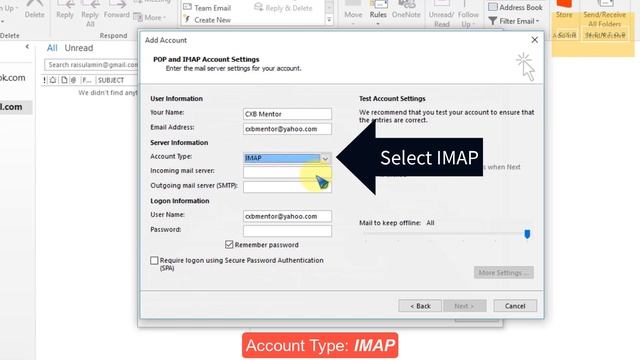Open the Account Type dropdown arrow
640x360 pixels.
[x=325, y=158]
